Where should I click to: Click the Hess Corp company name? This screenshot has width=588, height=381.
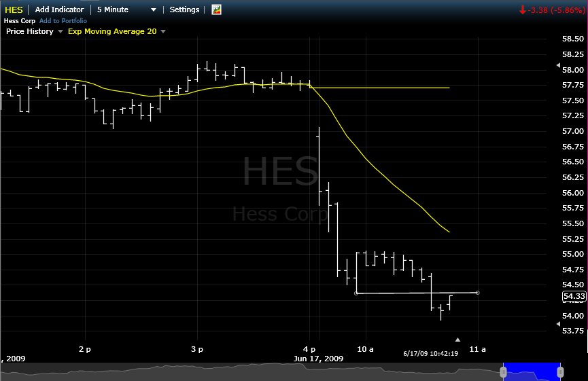pyautogui.click(x=20, y=21)
